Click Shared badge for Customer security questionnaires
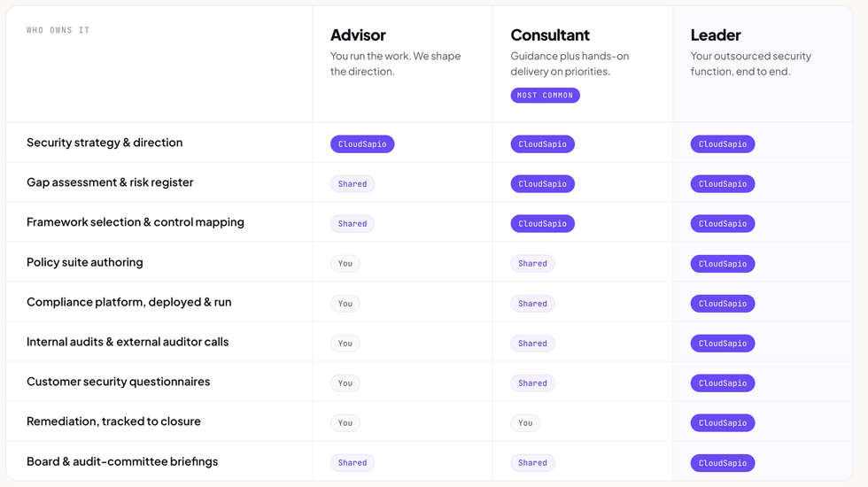This screenshot has height=487, width=868. 532,383
